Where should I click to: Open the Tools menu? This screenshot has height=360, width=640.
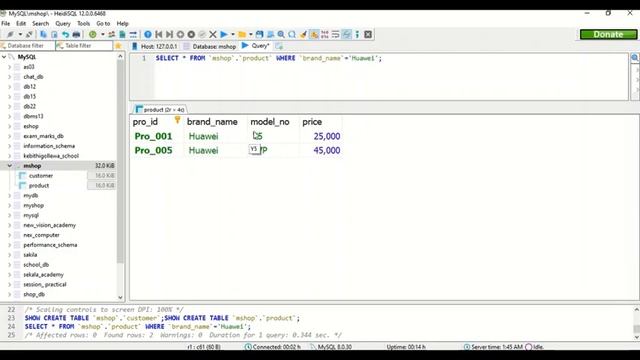click(83, 24)
